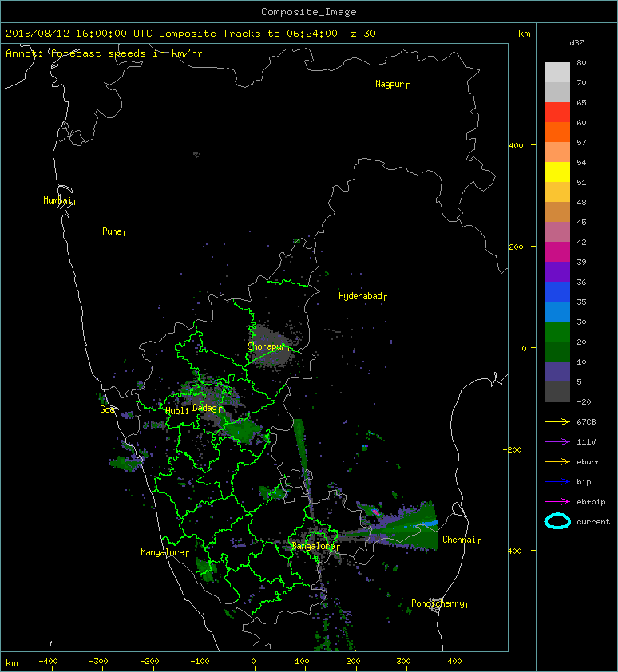Click the 100 tick on horizontal axis
The width and height of the screenshot is (618, 672).
click(303, 662)
